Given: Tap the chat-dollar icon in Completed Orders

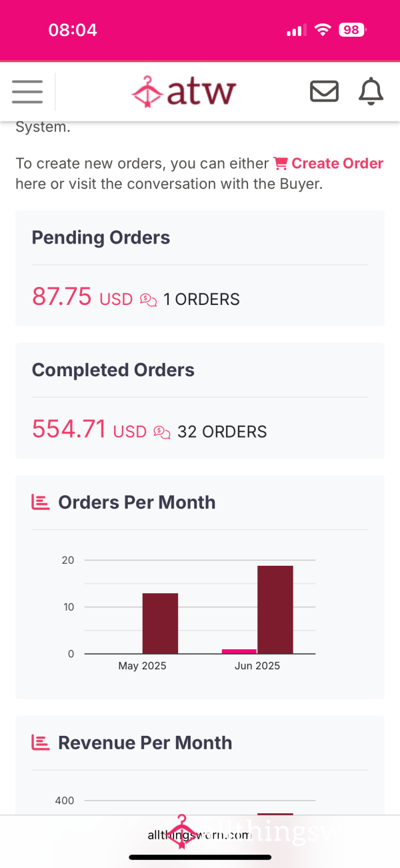Looking at the screenshot, I should point(161,432).
